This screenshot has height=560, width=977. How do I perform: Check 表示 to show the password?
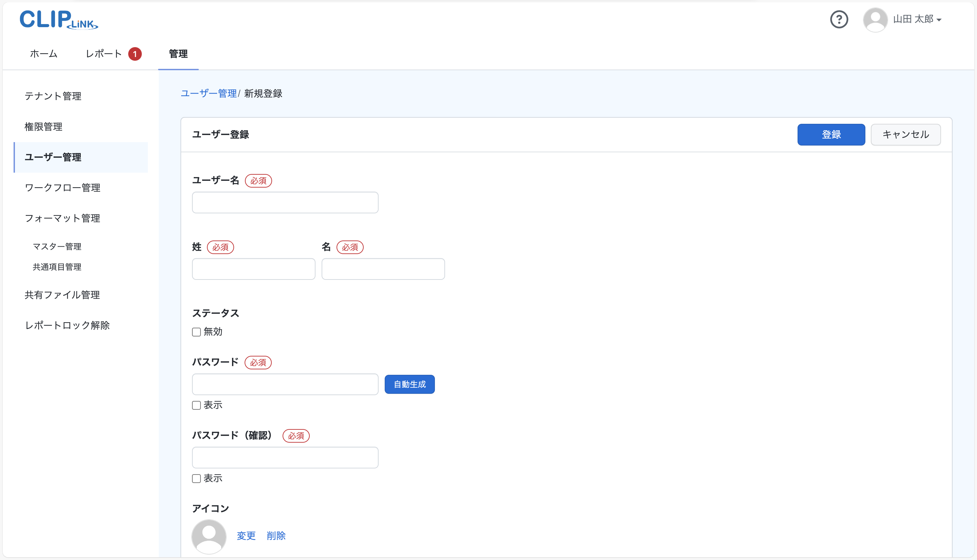click(x=196, y=405)
